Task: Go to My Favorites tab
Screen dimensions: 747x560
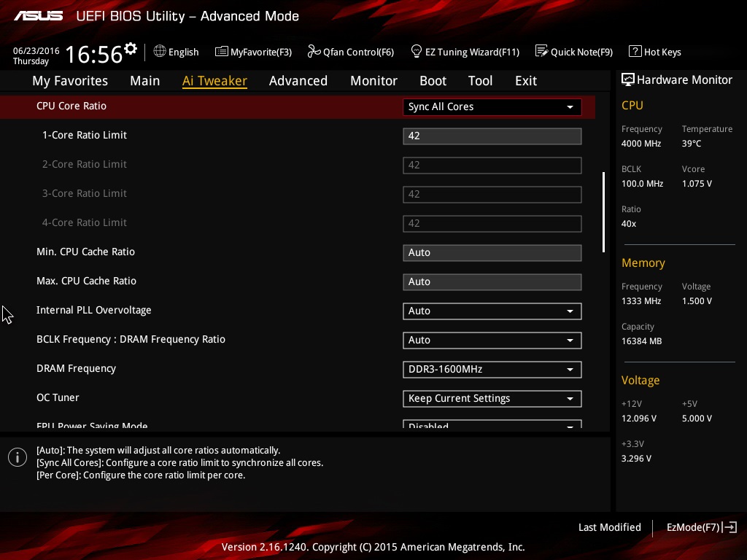Action: (70, 80)
